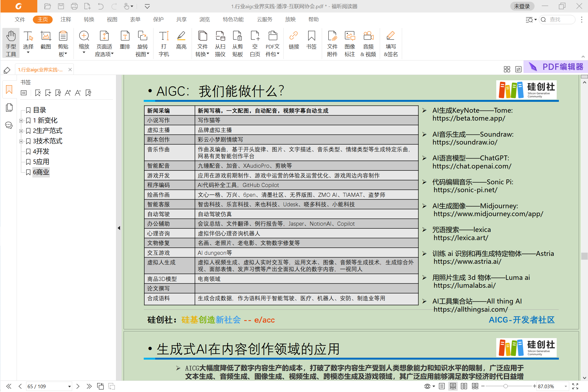Click the PDF编辑器 button
This screenshot has width=588, height=392.
(556, 67)
